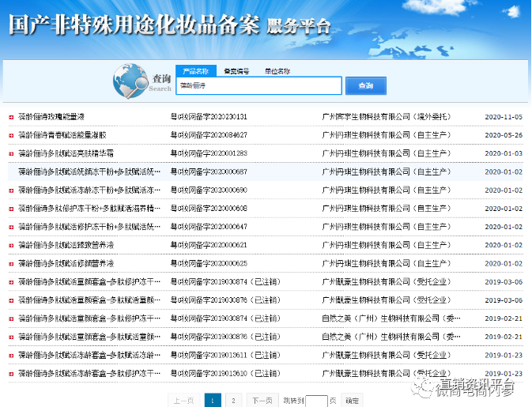This screenshot has height=407, width=532.
Task: Focus the product name search input box
Action: (x=258, y=85)
